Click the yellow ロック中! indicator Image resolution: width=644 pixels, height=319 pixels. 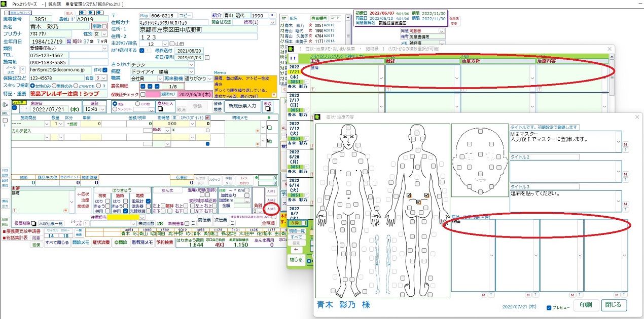pos(18,102)
